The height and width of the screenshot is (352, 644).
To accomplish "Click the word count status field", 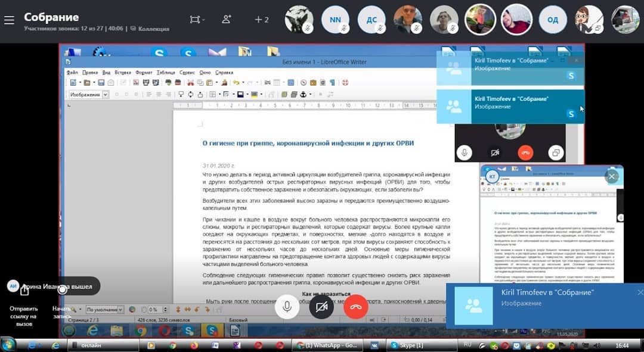I will [163, 320].
